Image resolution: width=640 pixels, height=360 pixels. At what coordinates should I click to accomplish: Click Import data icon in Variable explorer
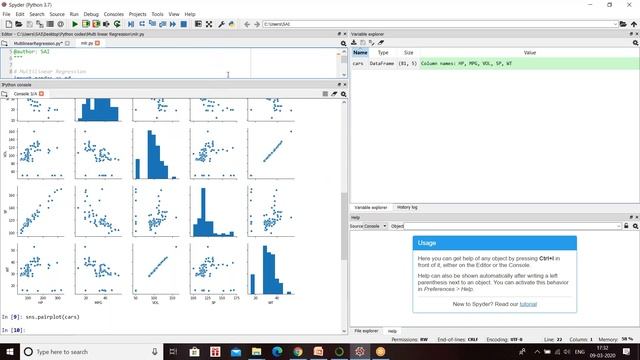tap(354, 42)
